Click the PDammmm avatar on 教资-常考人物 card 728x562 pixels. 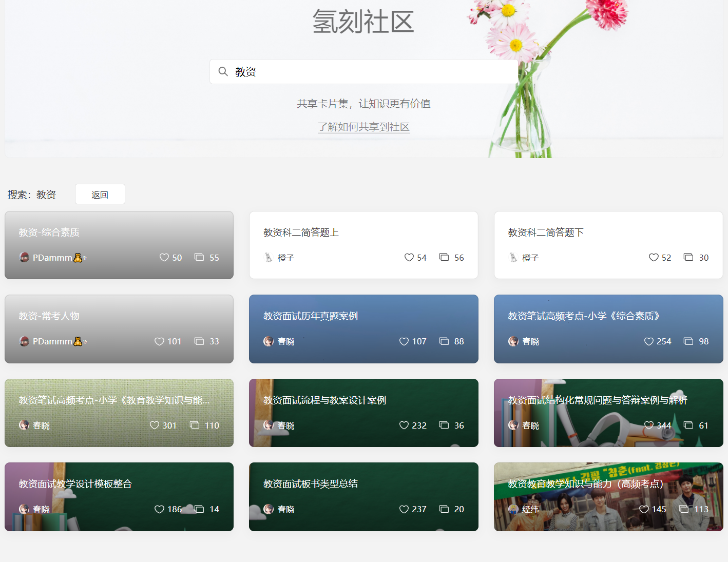click(24, 341)
